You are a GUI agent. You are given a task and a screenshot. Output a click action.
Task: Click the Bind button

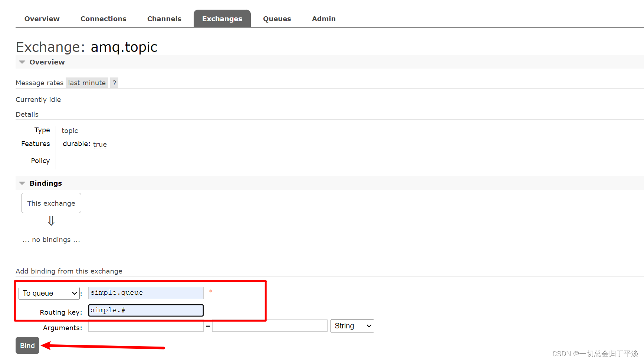click(27, 345)
